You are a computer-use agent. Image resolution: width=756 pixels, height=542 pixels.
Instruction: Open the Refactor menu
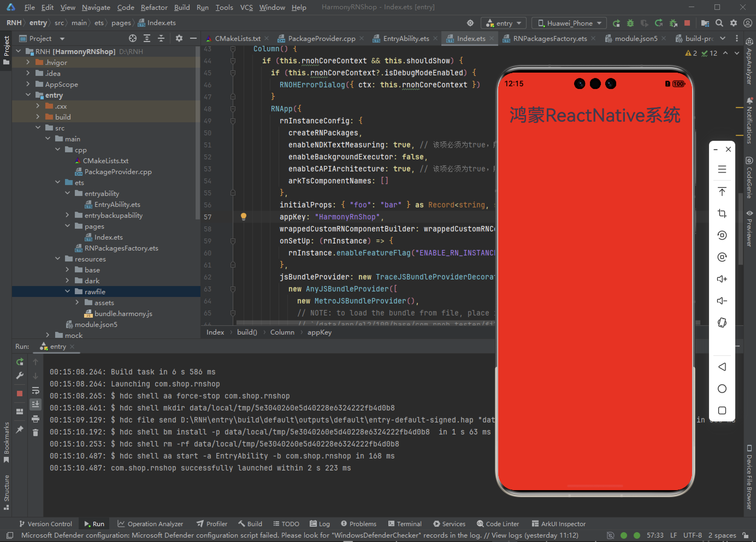coord(154,7)
